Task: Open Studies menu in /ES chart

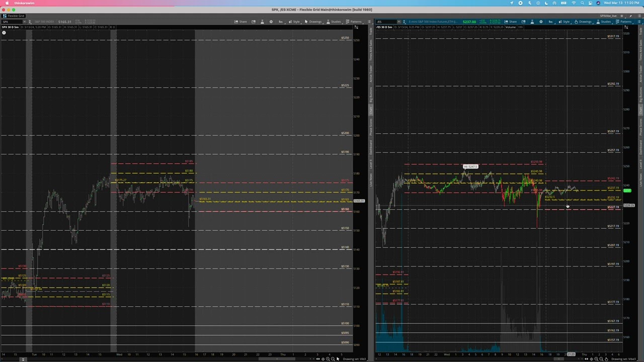Action: tap(604, 22)
